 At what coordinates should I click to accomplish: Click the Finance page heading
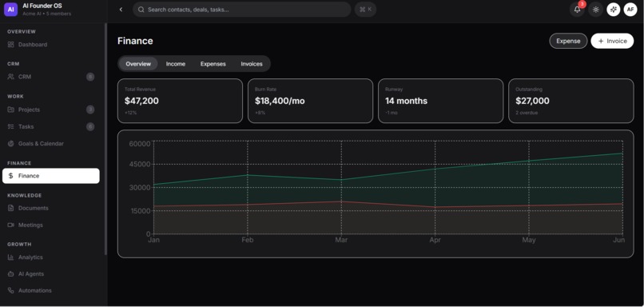pyautogui.click(x=135, y=41)
